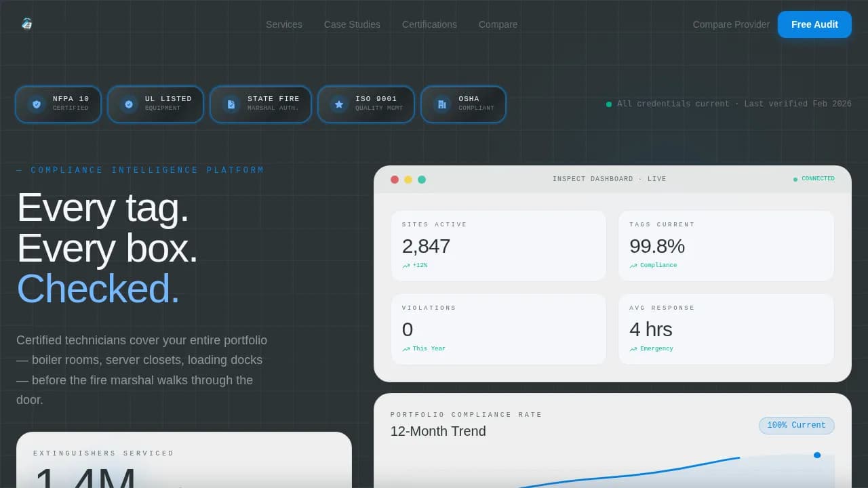Click the UL Listed checkmark icon
868x488 pixels.
pyautogui.click(x=129, y=104)
